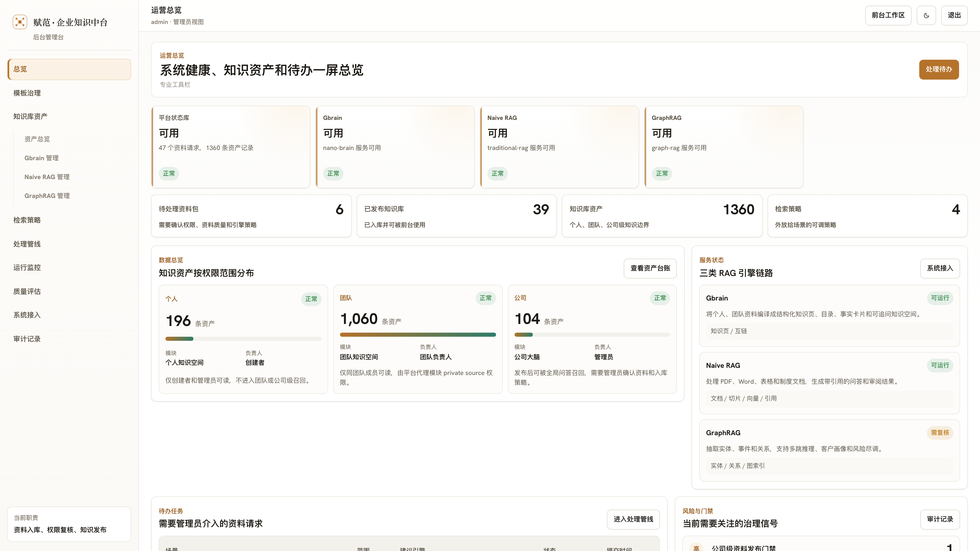Viewport: 980px width, 551px height.
Task: Open the 待处理资料包 metric card
Action: tap(251, 216)
